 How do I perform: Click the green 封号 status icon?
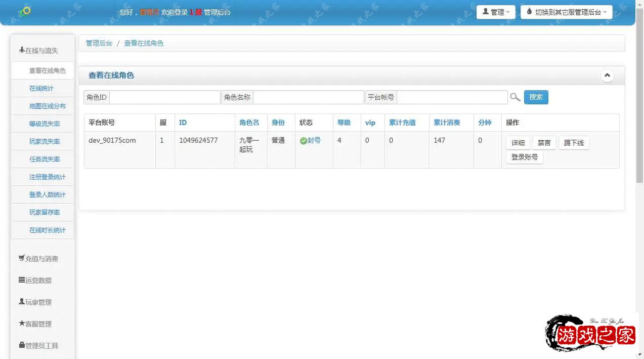[303, 141]
